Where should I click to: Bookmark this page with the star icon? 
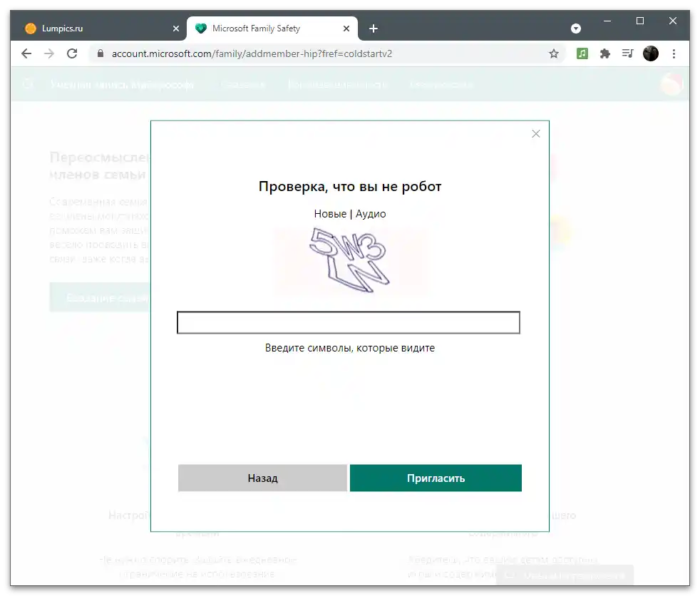click(x=554, y=53)
